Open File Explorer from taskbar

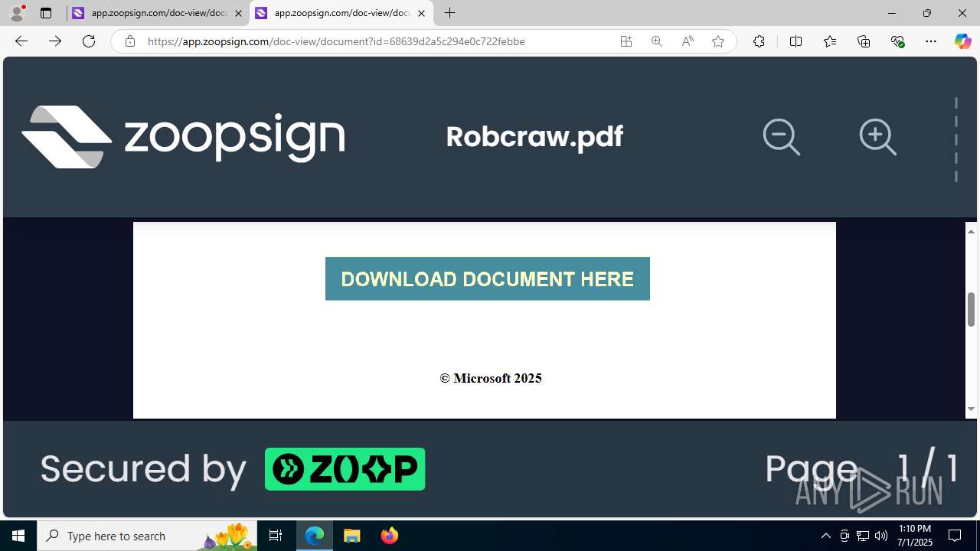point(351,536)
